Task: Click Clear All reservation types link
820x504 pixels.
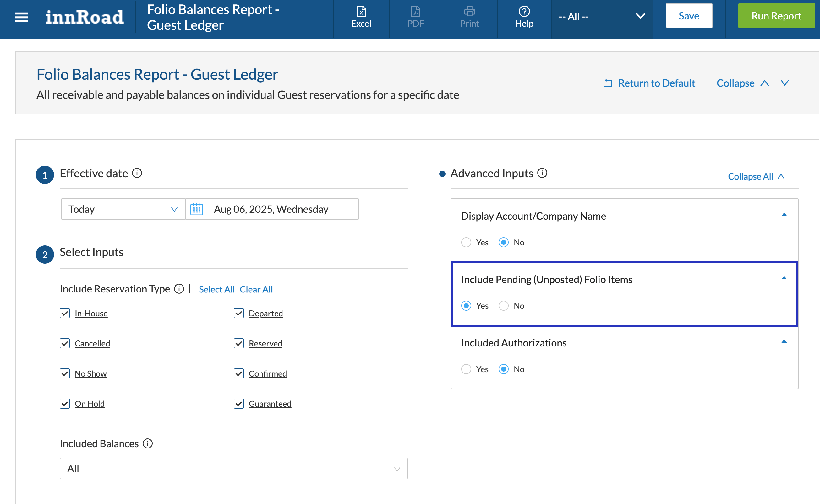Action: pyautogui.click(x=256, y=289)
